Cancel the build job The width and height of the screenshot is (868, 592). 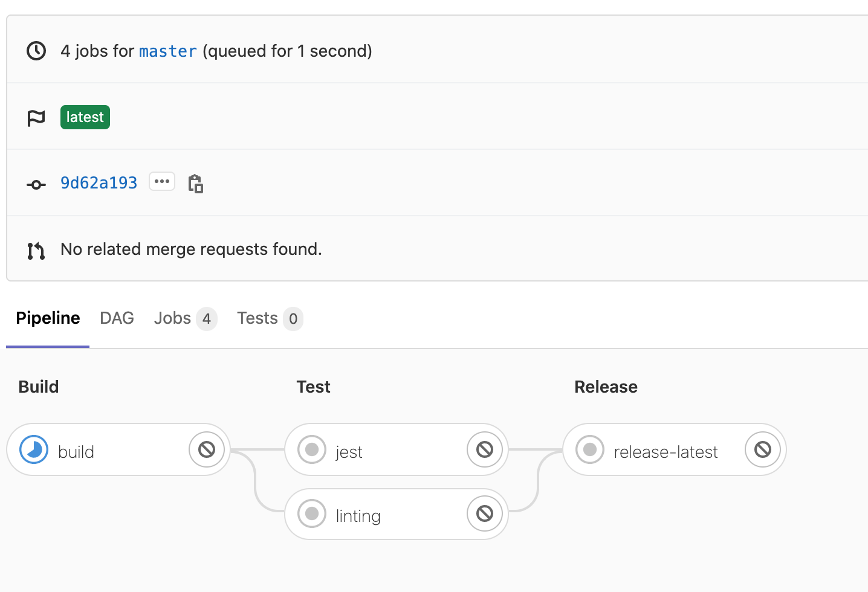(x=207, y=449)
